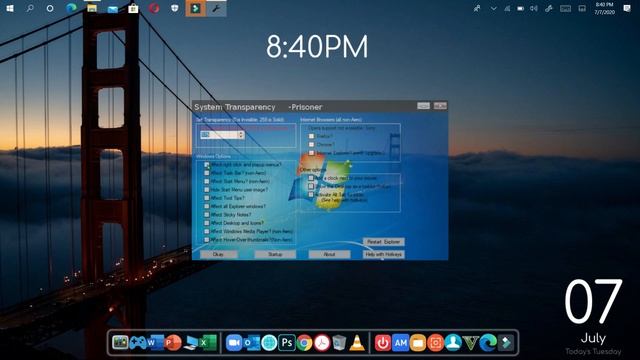
Task: Launch PowerPoint from the dock
Action: (x=173, y=343)
